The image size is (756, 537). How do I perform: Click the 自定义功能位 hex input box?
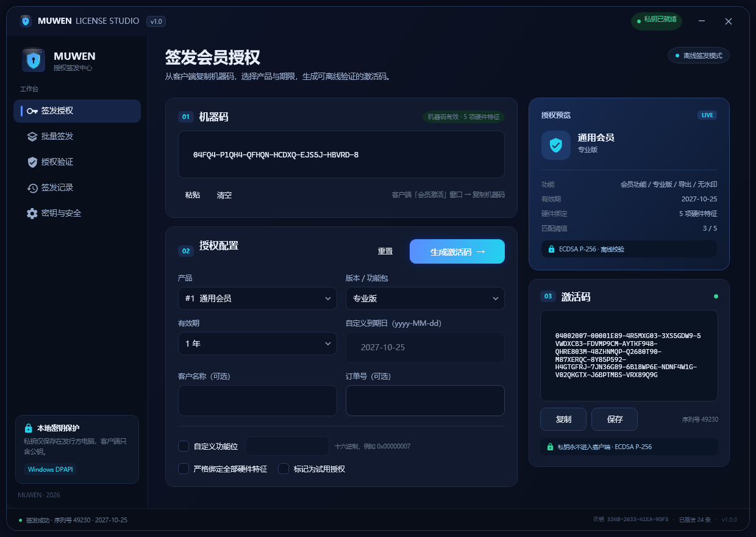click(287, 446)
